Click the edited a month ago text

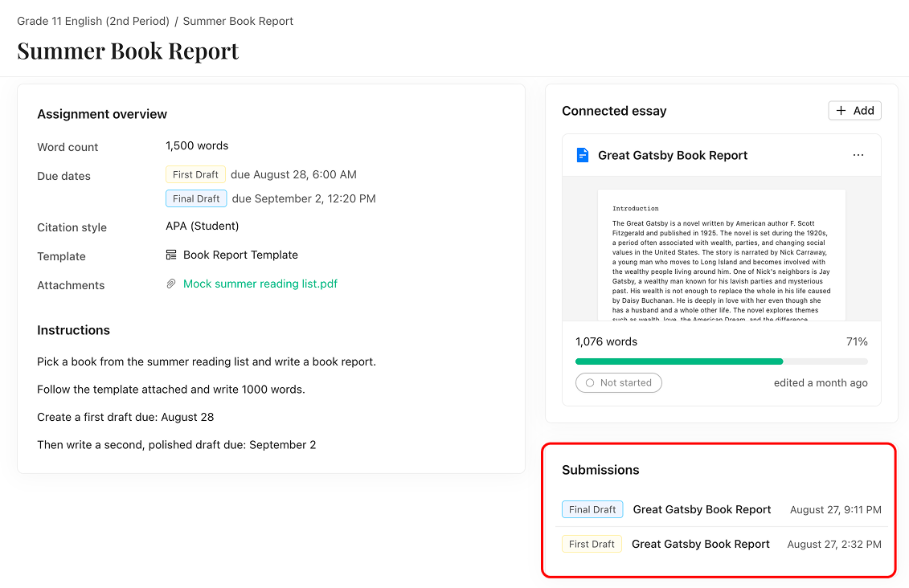[x=821, y=383]
